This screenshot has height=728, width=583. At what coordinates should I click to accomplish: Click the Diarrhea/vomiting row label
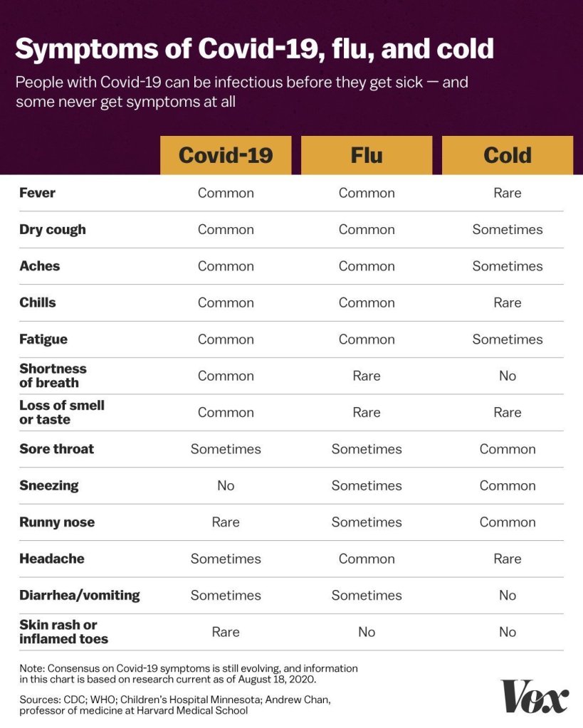[80, 595]
